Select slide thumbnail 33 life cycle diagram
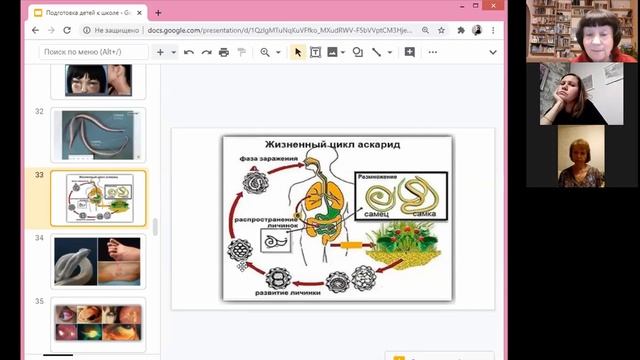This screenshot has width=640, height=360. pyautogui.click(x=98, y=198)
